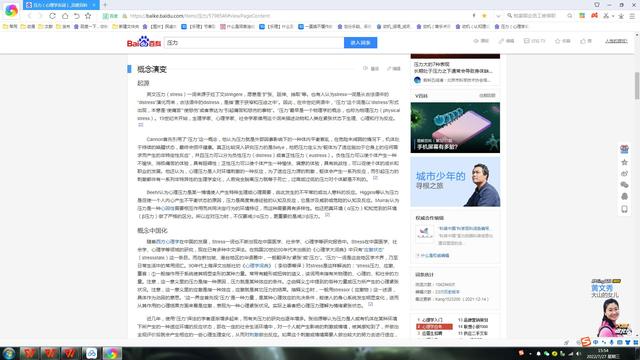Close the 压力 Baike tab

coord(94,5)
